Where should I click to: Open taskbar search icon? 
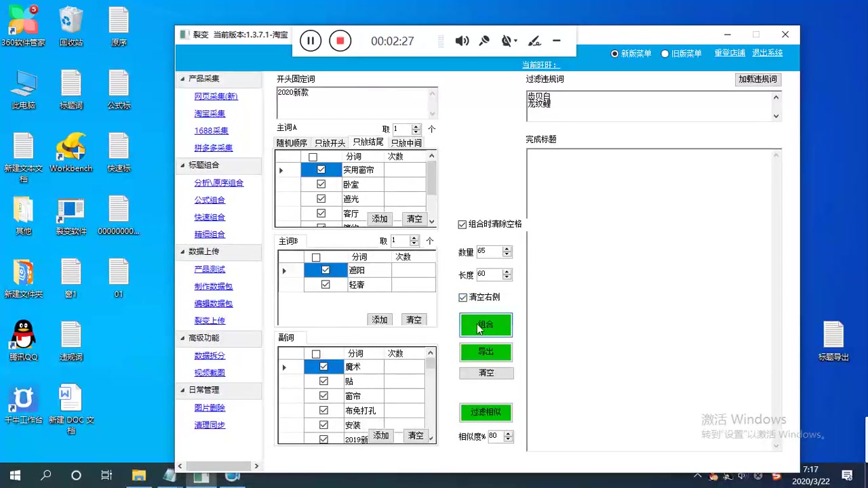(45, 475)
